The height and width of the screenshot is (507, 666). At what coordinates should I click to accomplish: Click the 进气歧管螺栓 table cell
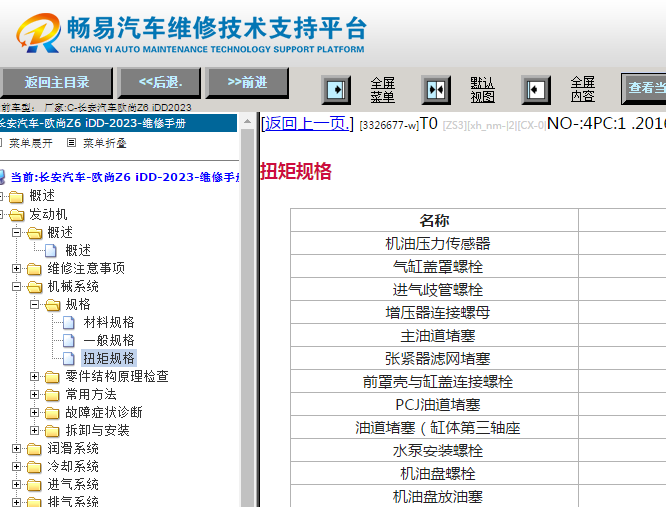click(434, 290)
